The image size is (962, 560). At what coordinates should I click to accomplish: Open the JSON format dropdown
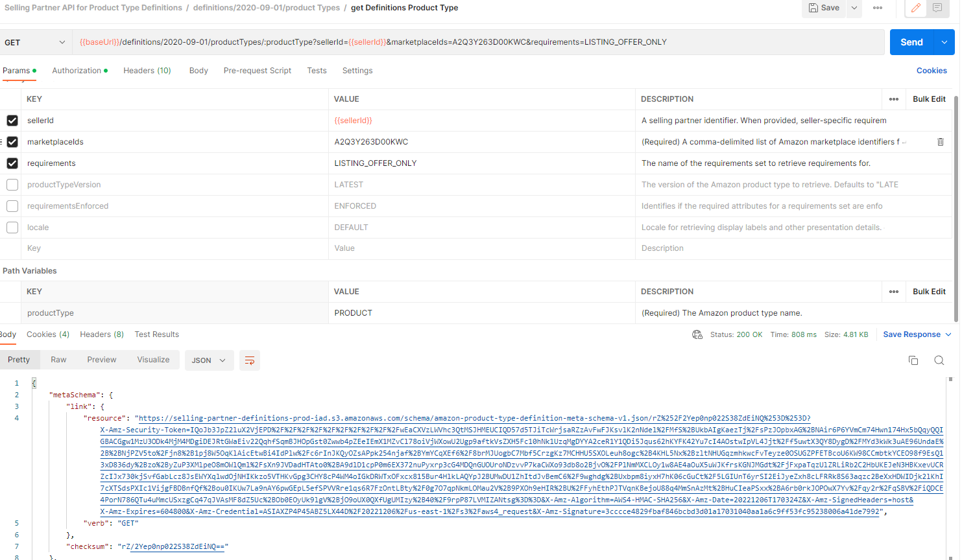tap(208, 360)
